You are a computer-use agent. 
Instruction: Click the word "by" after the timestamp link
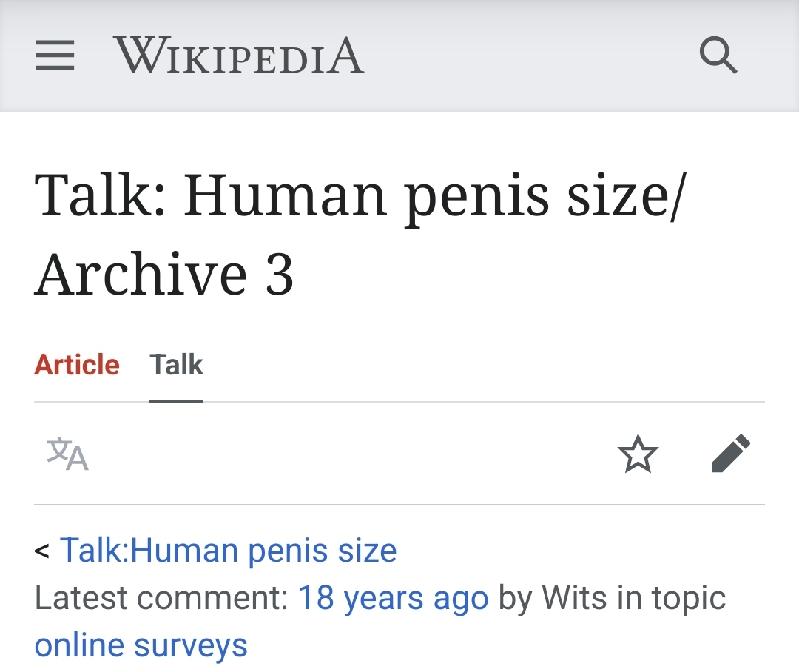(515, 598)
